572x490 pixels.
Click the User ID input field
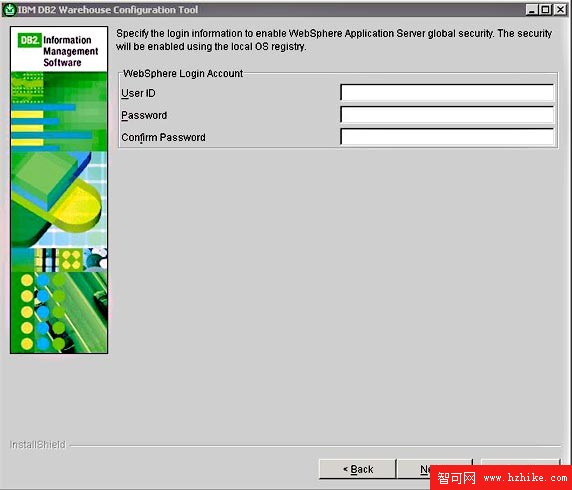click(447, 93)
